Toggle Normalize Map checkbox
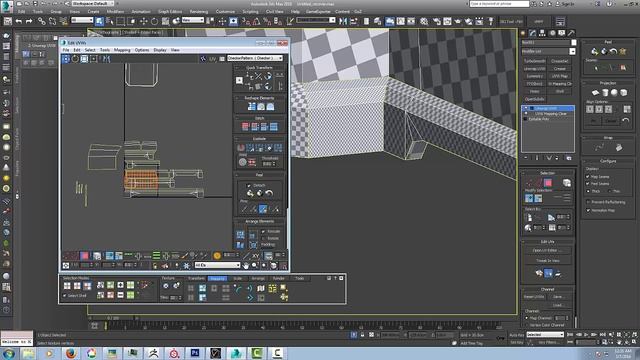Image resolution: width=640 pixels, height=360 pixels. pyautogui.click(x=588, y=210)
